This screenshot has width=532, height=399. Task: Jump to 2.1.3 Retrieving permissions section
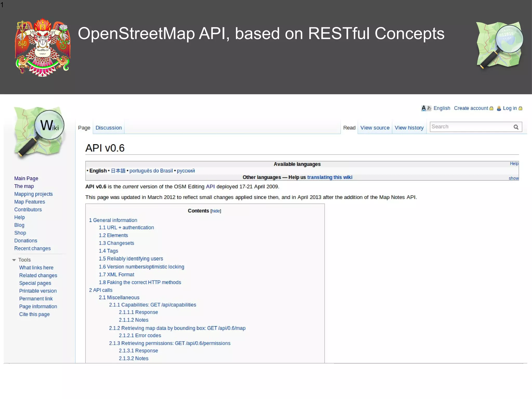click(170, 343)
